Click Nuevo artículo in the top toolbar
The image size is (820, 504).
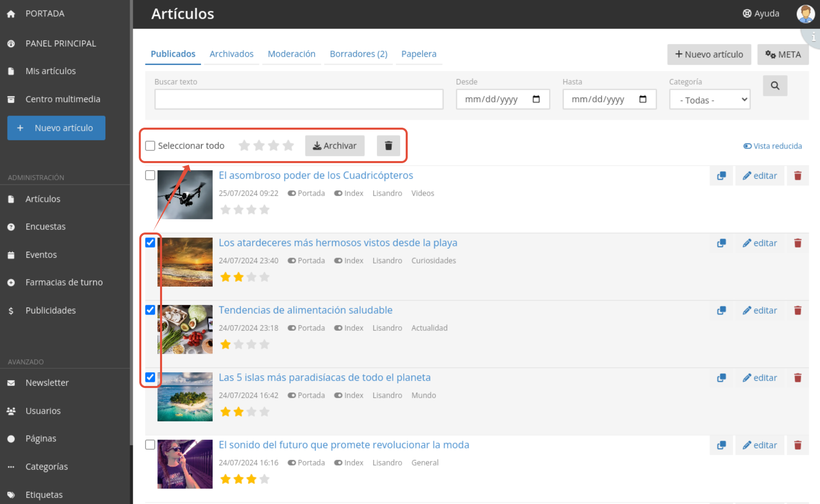point(709,55)
